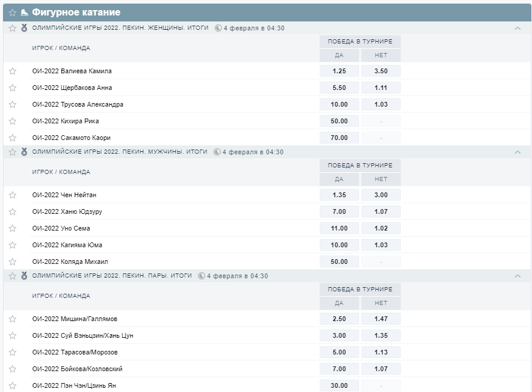Click clock icon in Пары event header
532x392 pixels.
pos(202,276)
